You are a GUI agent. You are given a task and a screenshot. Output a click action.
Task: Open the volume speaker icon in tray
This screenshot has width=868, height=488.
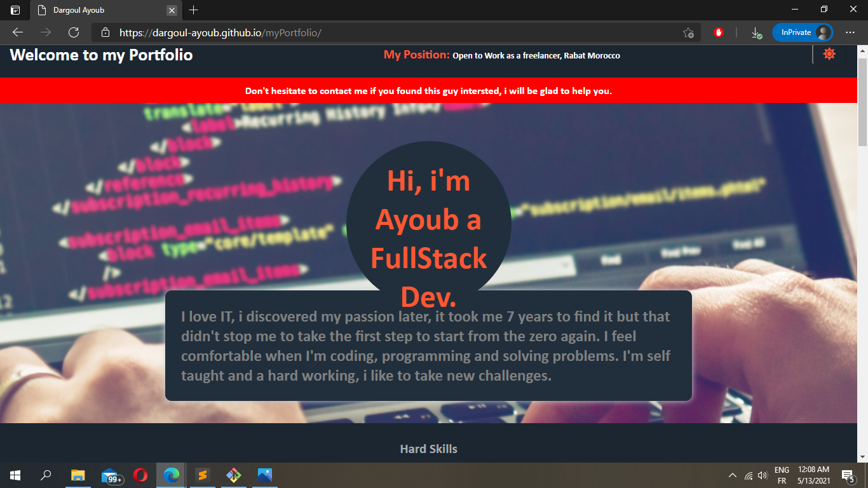(763, 475)
